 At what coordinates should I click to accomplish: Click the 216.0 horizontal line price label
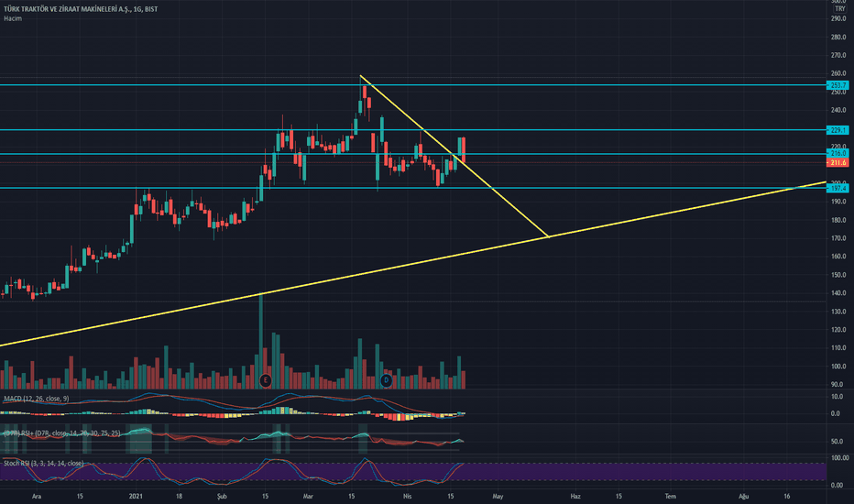pyautogui.click(x=838, y=154)
